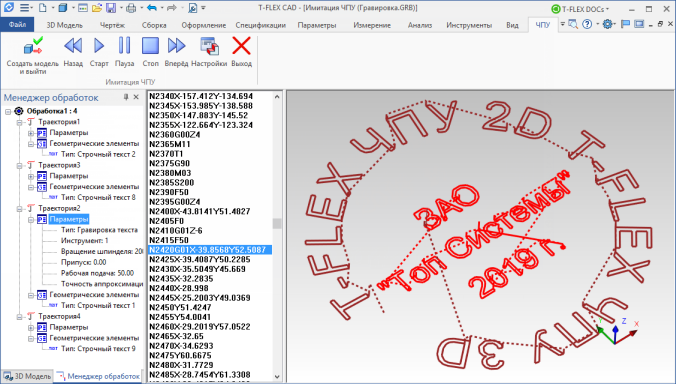Collapse the Траектория4 node
676x384 pixels.
(x=19, y=316)
